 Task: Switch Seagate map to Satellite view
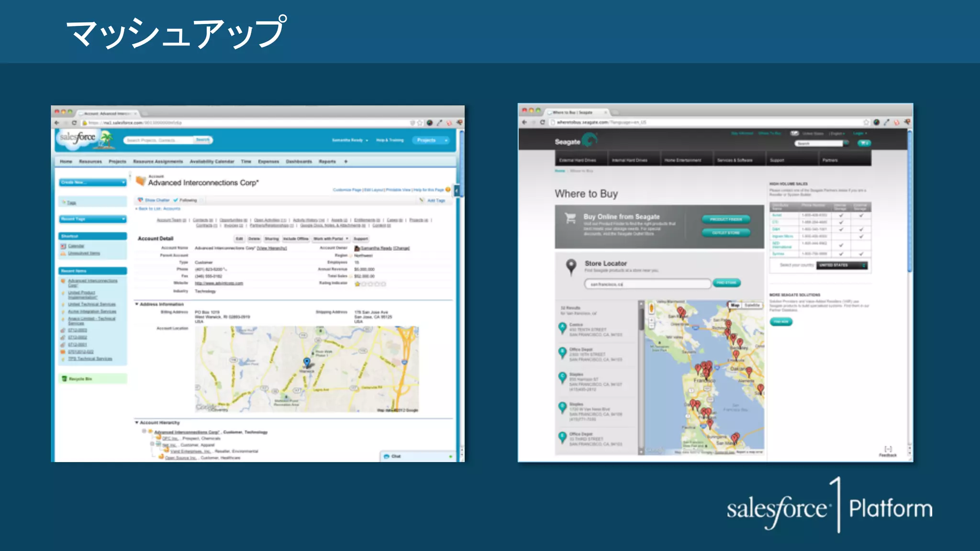click(x=752, y=305)
